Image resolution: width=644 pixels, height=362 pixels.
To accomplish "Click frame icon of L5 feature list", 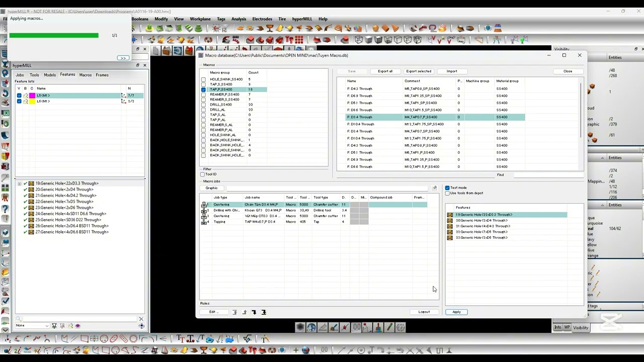I will click(x=124, y=96).
